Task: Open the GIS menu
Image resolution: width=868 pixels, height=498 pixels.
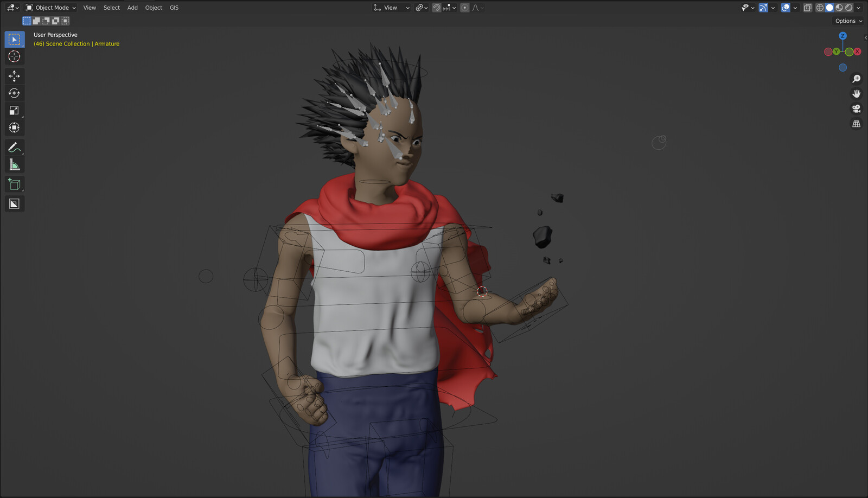Action: 174,8
